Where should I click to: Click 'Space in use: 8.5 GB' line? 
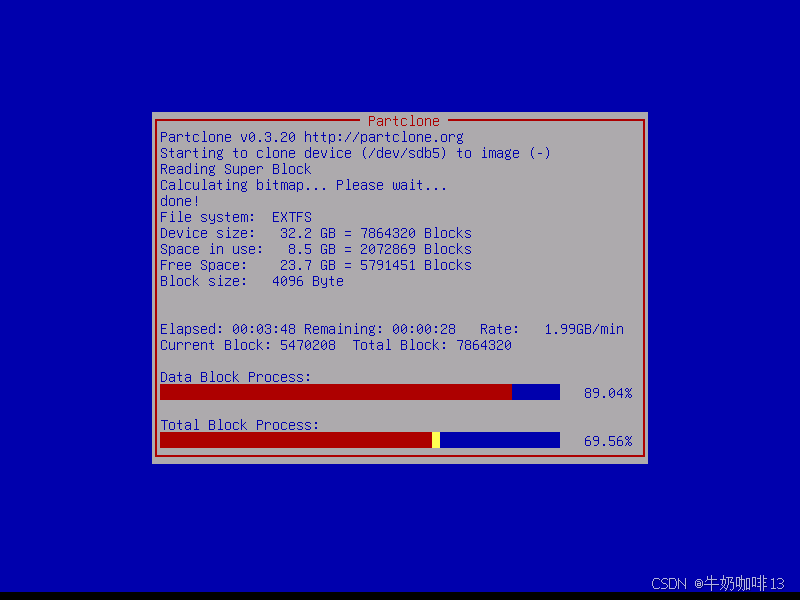click(316, 249)
